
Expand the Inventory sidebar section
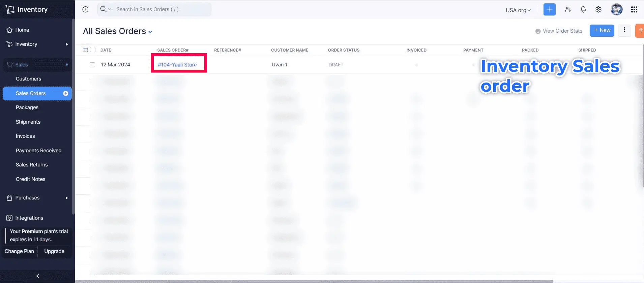[37, 44]
